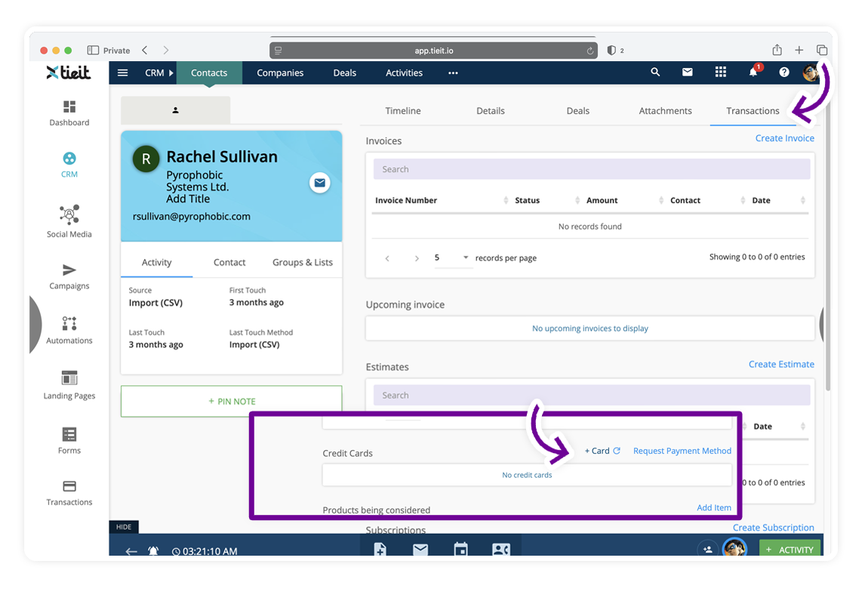
Task: Click the Request Payment Method link
Action: pyautogui.click(x=682, y=451)
